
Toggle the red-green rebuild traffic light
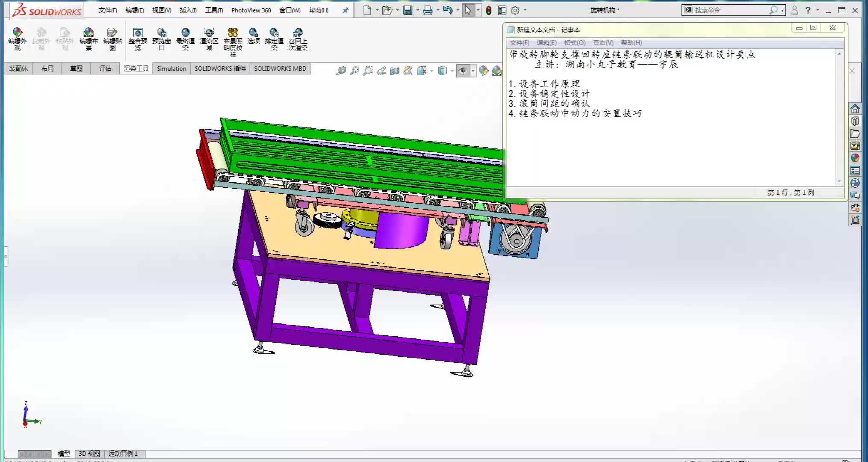[x=489, y=10]
